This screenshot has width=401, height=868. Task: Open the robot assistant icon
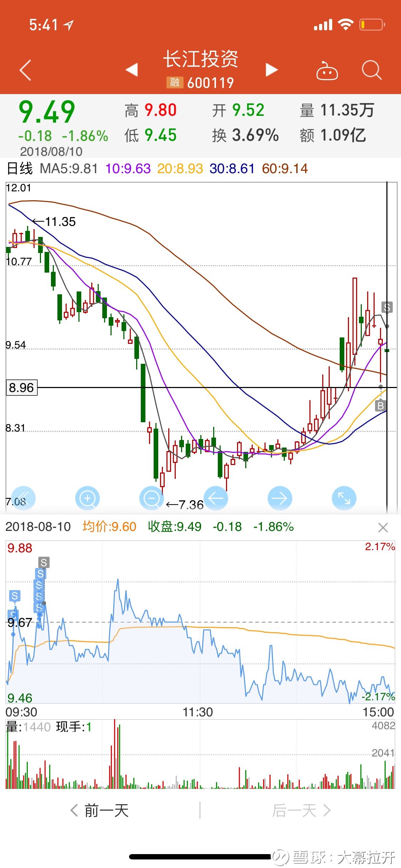pyautogui.click(x=327, y=71)
